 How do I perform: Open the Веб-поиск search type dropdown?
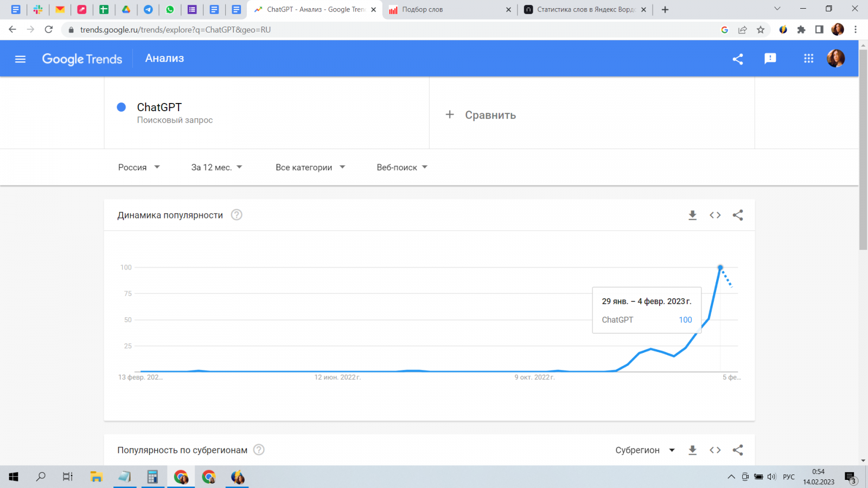402,168
